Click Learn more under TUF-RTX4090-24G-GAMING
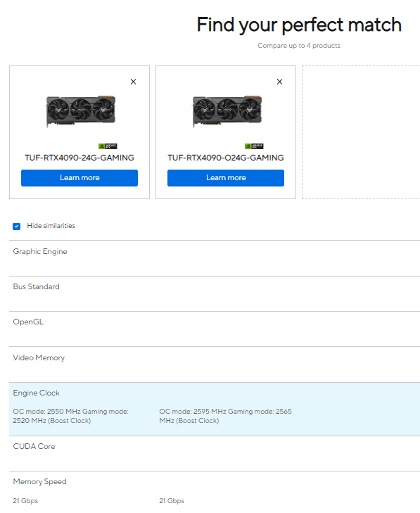Viewport: 420px width, 513px height. click(79, 178)
